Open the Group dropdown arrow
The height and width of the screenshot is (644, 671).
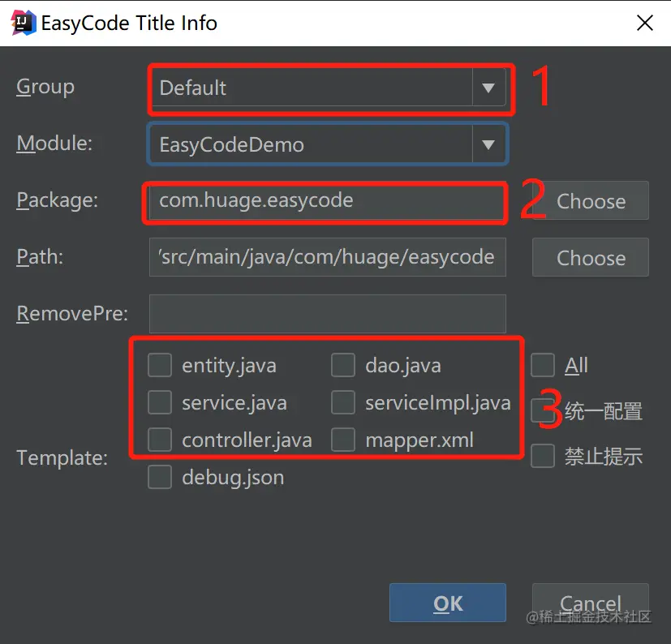coord(488,88)
